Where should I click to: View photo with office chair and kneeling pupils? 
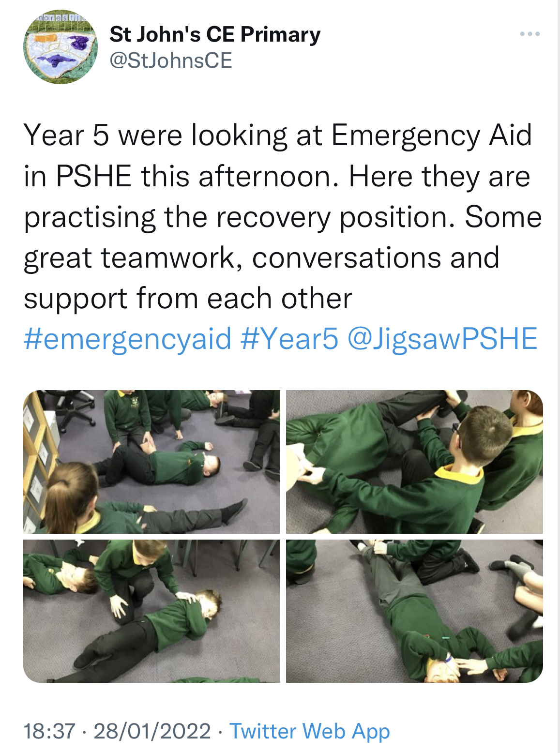point(151,462)
